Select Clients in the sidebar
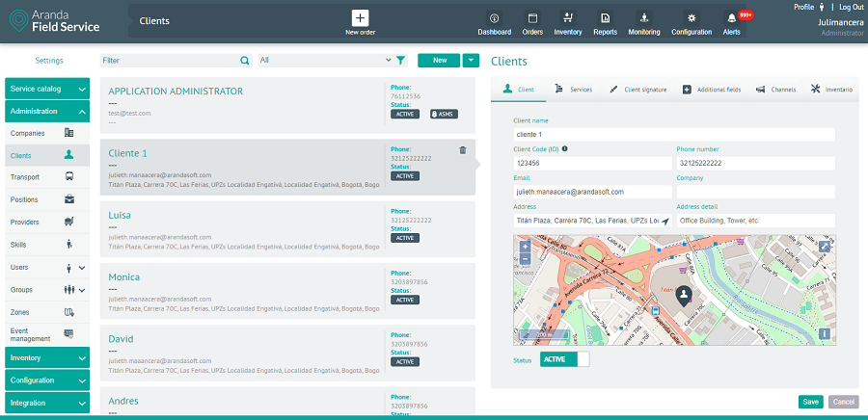868x420 pixels. coord(47,156)
